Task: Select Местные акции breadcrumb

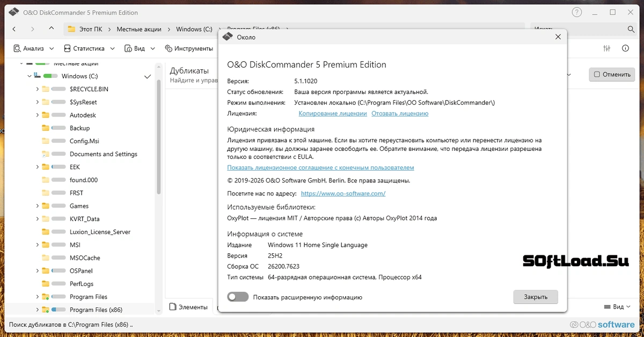Action: click(x=139, y=29)
